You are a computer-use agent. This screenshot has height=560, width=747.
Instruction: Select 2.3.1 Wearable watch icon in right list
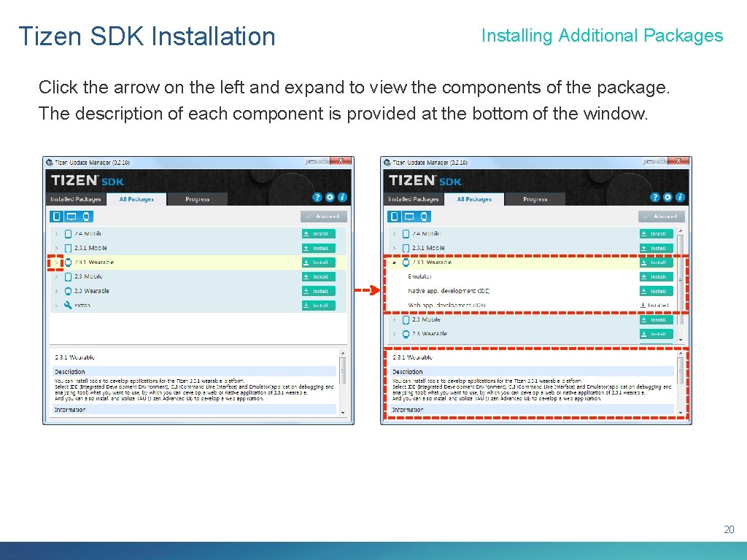[406, 262]
